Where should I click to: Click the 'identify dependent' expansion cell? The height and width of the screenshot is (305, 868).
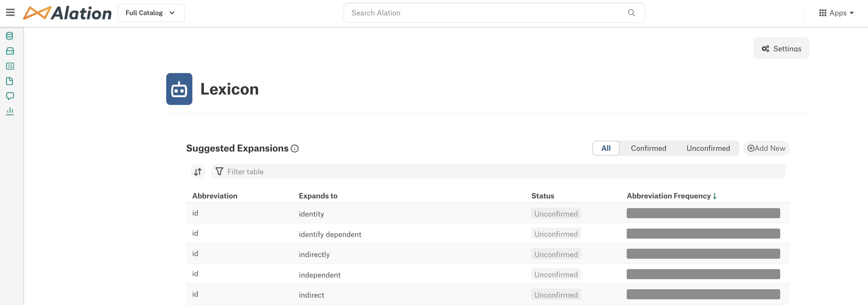[x=329, y=234]
